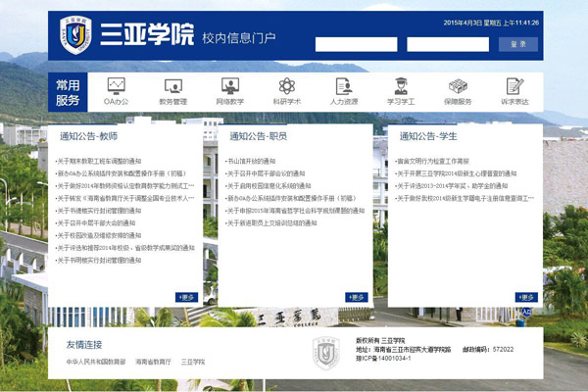588x392 pixels.
Task: Expand more notices in 通知公告-教师 panel
Action: click(x=186, y=297)
